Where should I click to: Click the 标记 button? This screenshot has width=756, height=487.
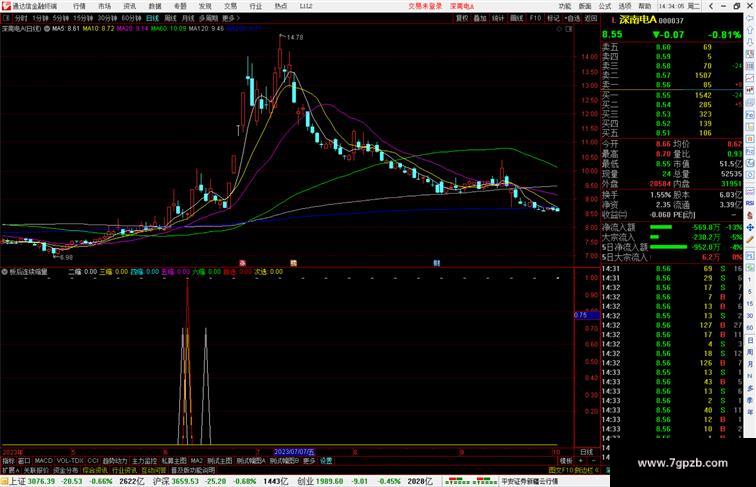tap(553, 18)
